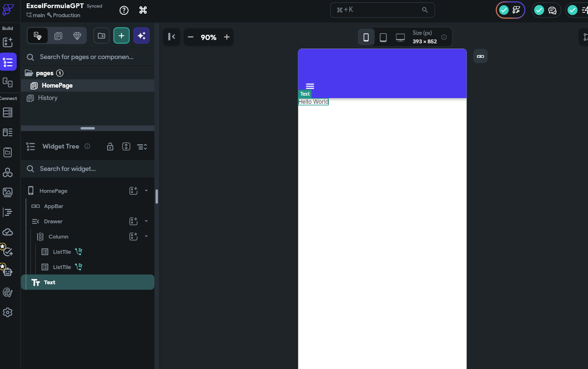Select Drawer in the Widget Tree
Viewport: 588px width, 369px height.
pyautogui.click(x=53, y=221)
